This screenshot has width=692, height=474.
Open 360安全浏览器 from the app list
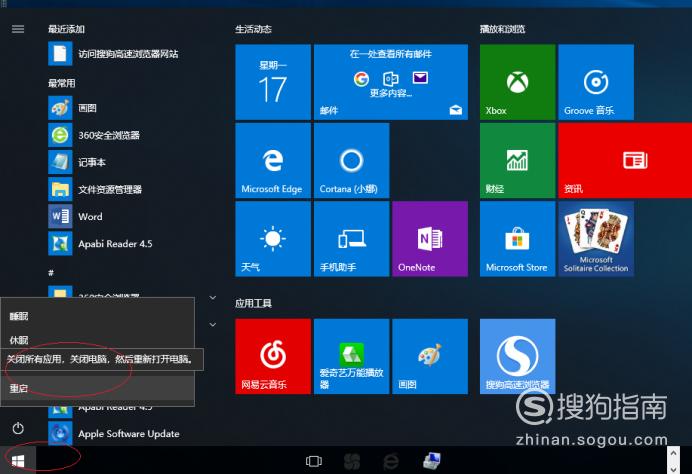pos(94,135)
